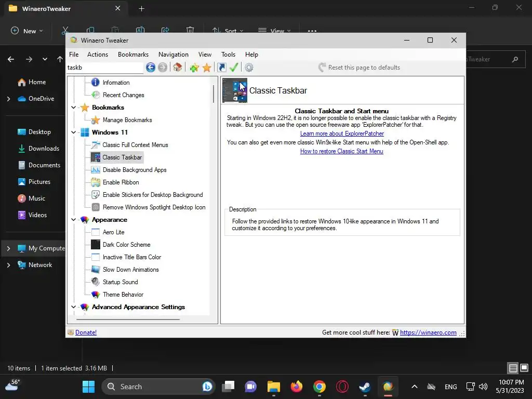The image size is (532, 399).
Task: Click the Disable Background Apps icon
Action: click(x=96, y=170)
